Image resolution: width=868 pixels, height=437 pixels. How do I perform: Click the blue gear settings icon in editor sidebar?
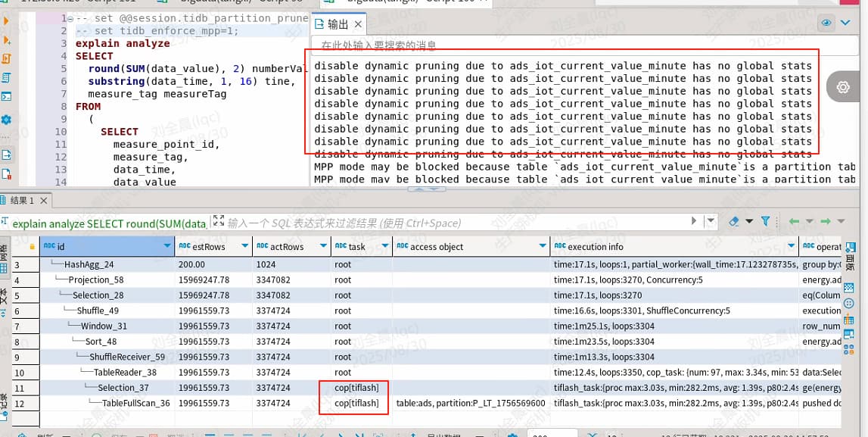(7, 120)
